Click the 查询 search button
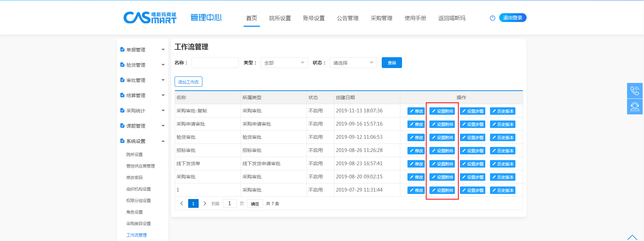 click(x=392, y=63)
